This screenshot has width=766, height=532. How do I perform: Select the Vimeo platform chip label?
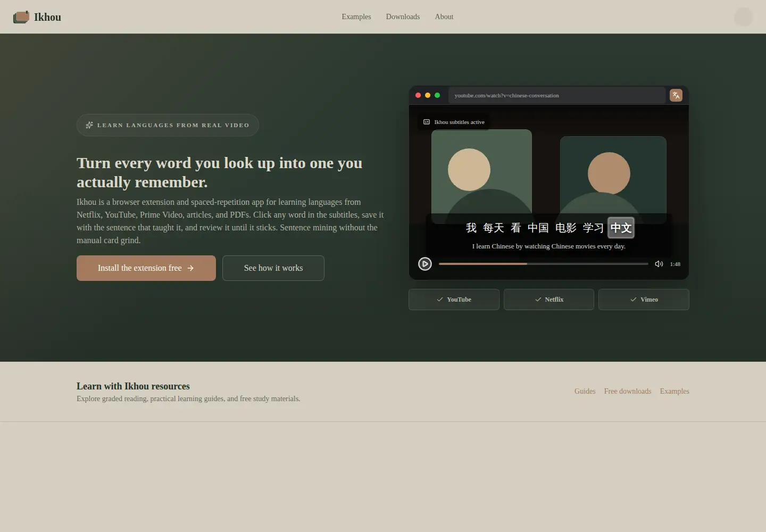point(650,300)
